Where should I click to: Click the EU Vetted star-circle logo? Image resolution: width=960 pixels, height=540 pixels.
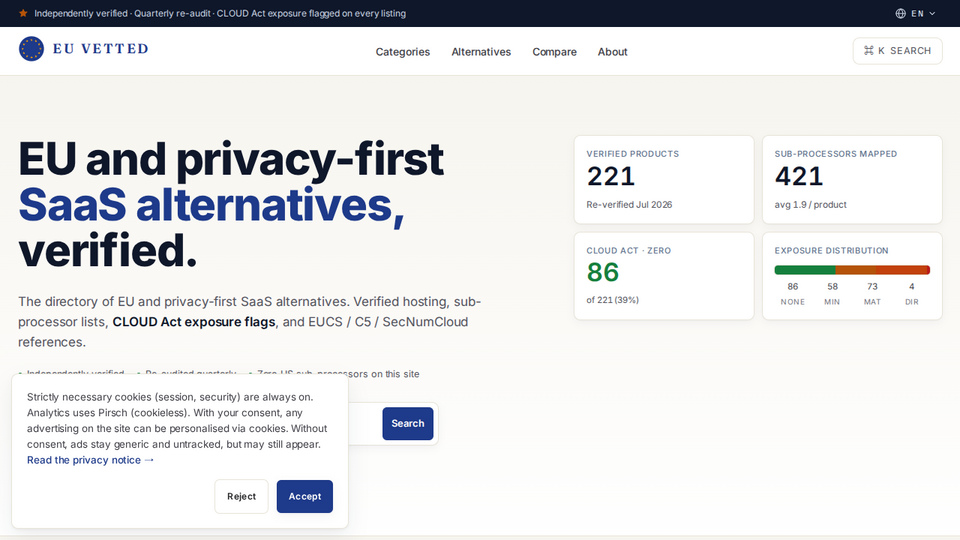[x=31, y=49]
